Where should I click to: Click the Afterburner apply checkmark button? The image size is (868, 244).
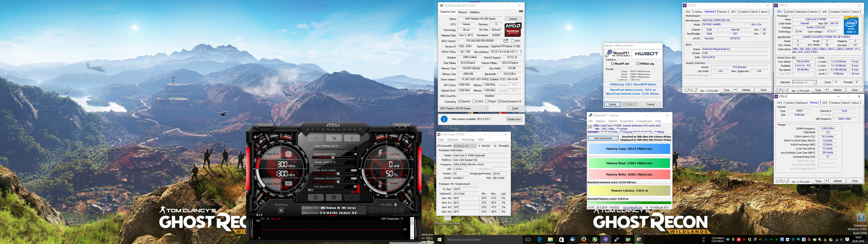pyautogui.click(x=351, y=197)
